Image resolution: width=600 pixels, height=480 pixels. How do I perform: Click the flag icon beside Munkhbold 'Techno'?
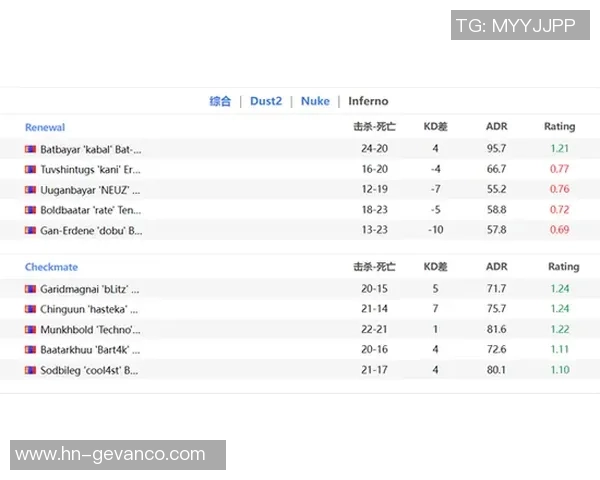(30, 329)
